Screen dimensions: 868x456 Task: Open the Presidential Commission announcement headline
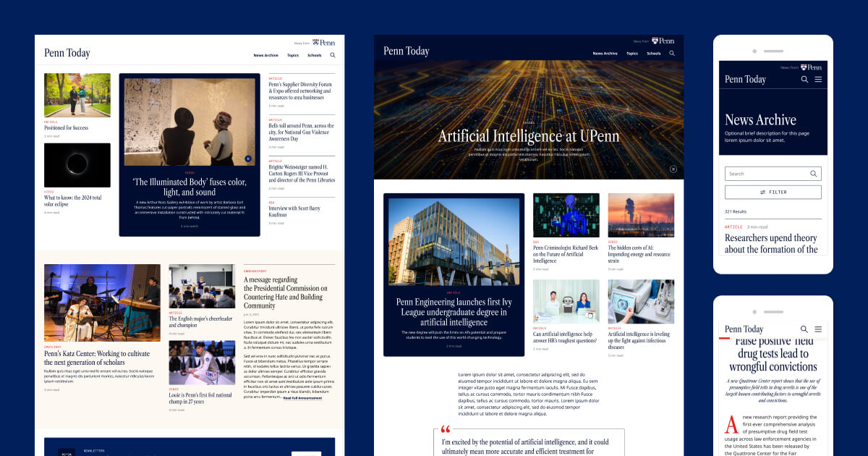point(286,292)
